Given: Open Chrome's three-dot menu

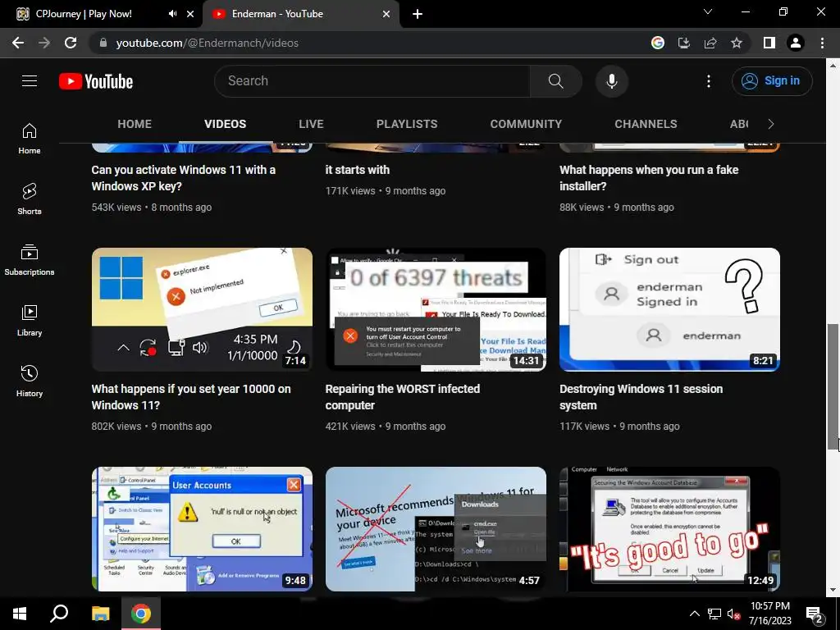Looking at the screenshot, I should pyautogui.click(x=822, y=43).
